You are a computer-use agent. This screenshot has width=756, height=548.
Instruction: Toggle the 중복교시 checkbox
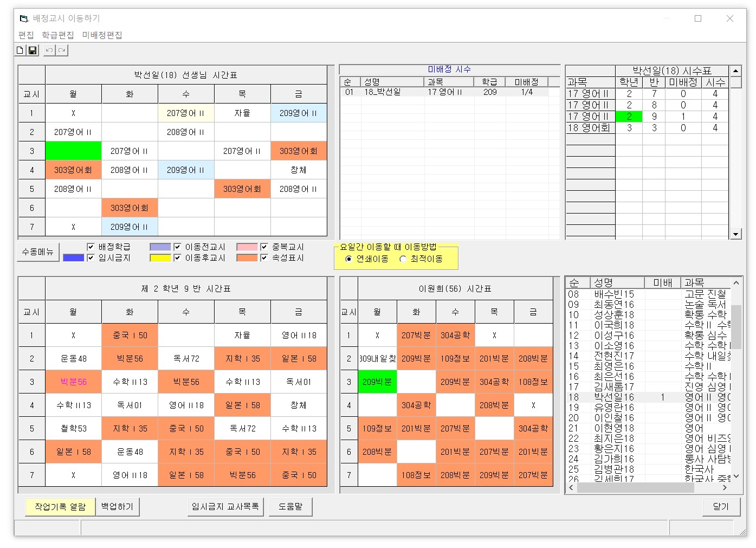tap(264, 247)
